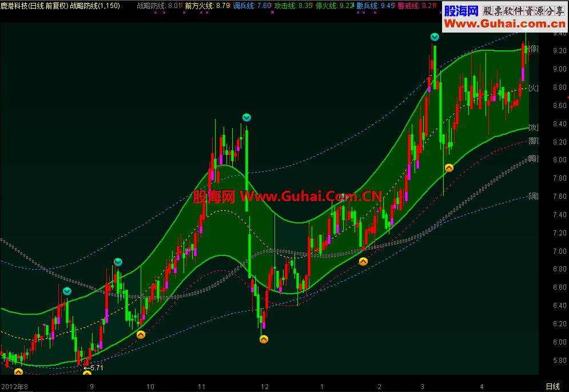
Task: Click the yellow buy marker below mid-March candles
Action: 449,168
